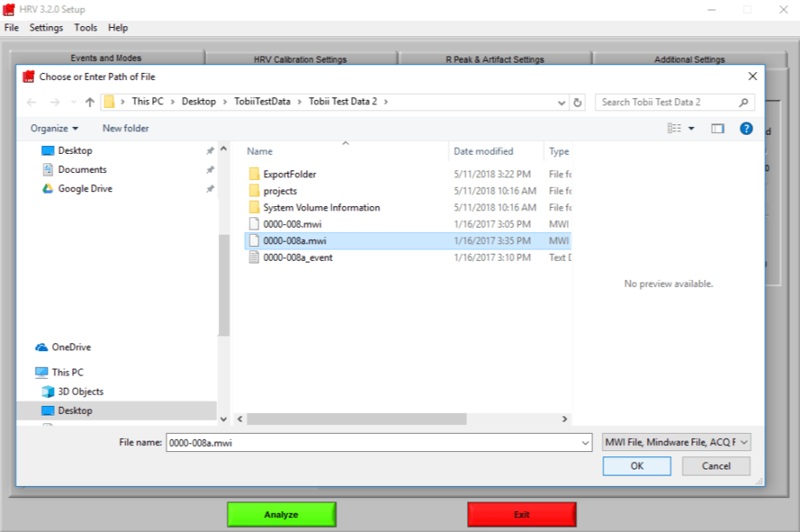Click the HRV app icon in title bar

tap(9, 9)
